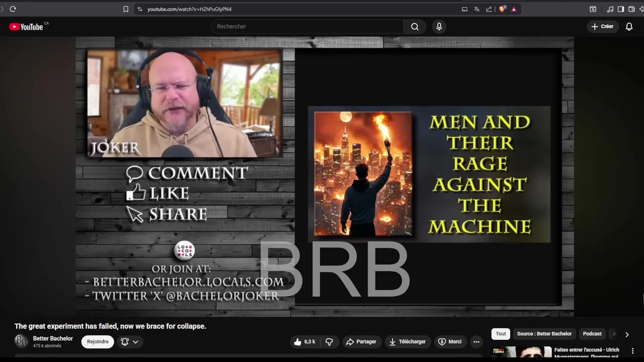Select 'Source : Better Bachelor' chip

coord(544,334)
